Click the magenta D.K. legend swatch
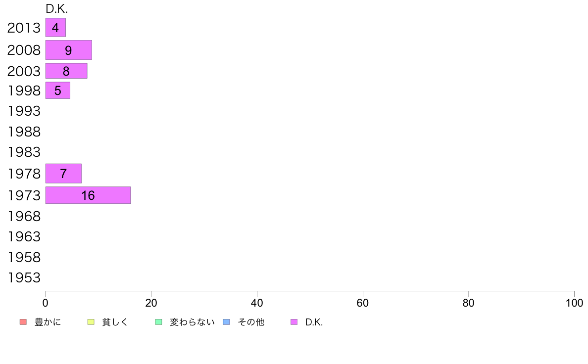 [x=294, y=322]
